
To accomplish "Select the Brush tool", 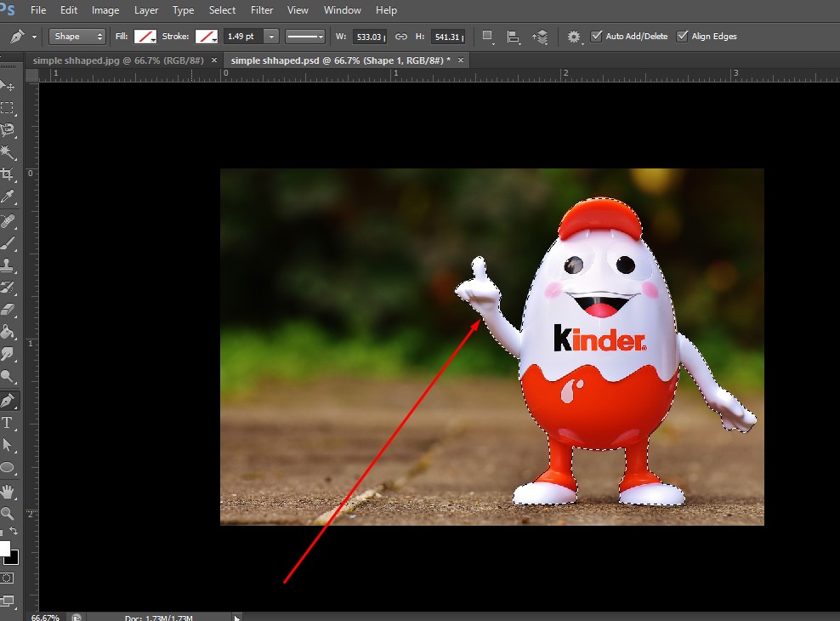I will [8, 242].
